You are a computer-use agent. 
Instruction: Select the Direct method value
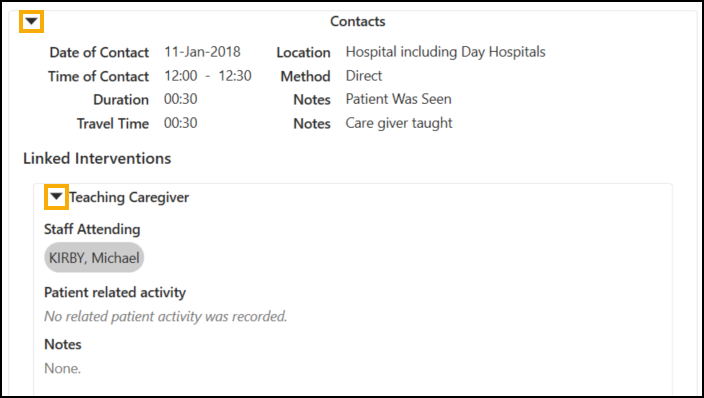[x=364, y=75]
